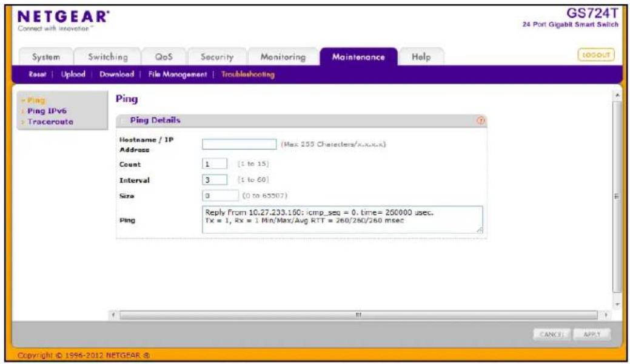Image resolution: width=630 pixels, height=364 pixels.
Task: Switch to the Switching tab
Action: pyautogui.click(x=108, y=57)
